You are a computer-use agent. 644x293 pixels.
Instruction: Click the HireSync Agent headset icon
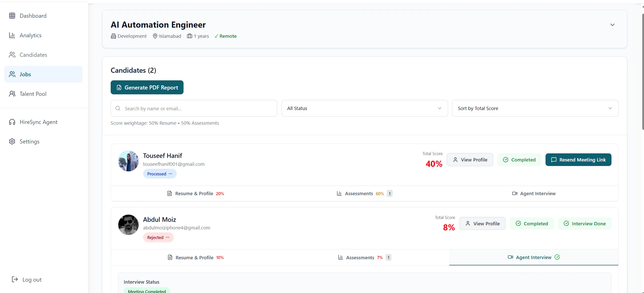[12, 122]
